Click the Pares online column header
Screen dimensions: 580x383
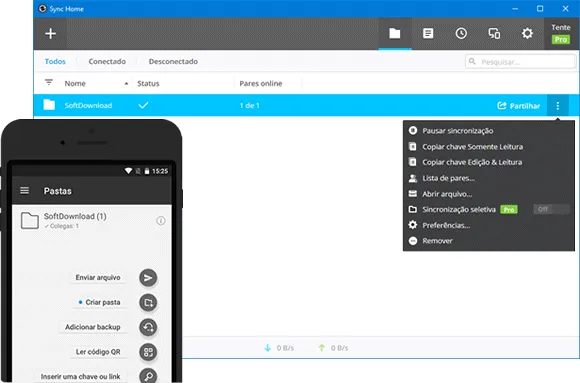point(261,84)
